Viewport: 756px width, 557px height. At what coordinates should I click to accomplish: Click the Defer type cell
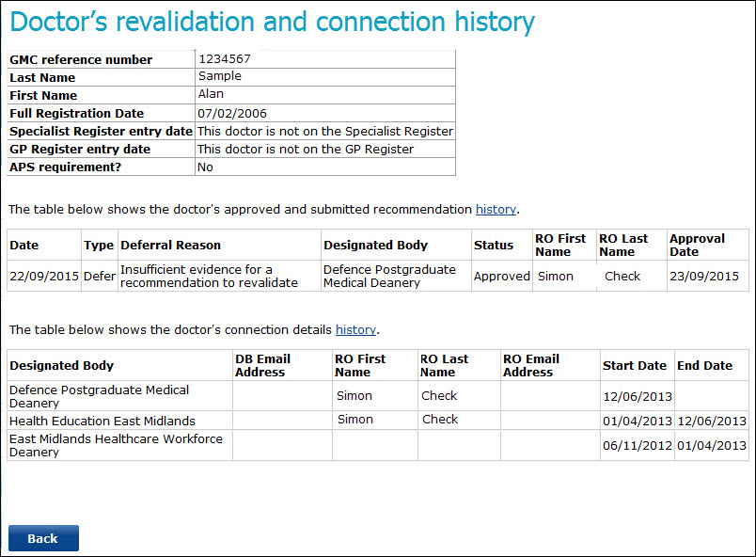coord(100,277)
